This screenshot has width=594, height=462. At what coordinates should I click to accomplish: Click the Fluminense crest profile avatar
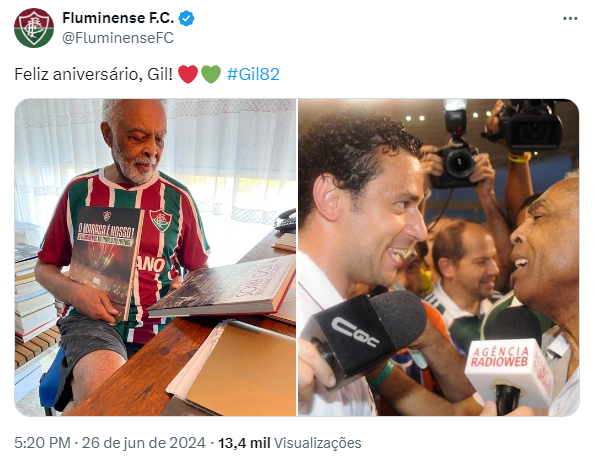pos(34,28)
